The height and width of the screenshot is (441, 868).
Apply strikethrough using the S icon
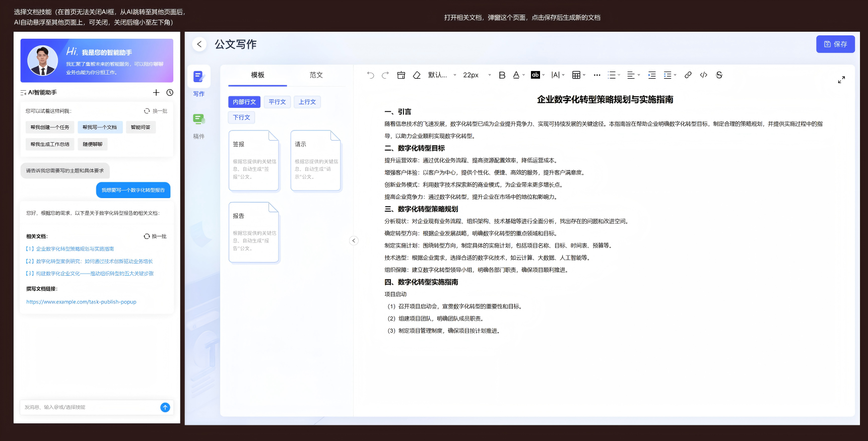[x=719, y=75]
